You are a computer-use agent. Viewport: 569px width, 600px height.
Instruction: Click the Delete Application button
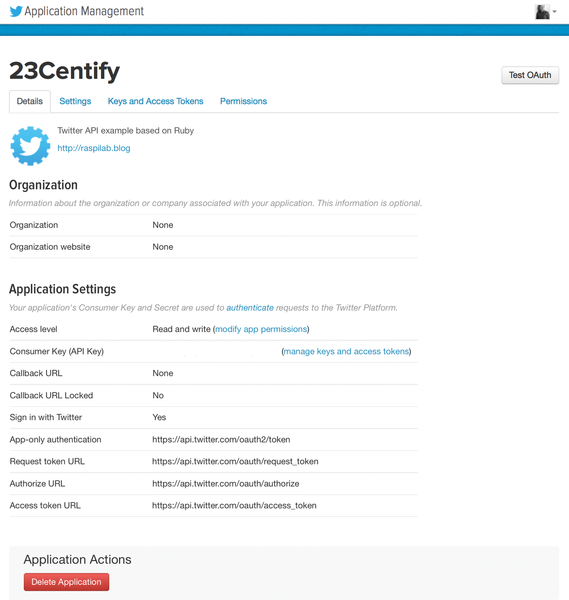click(x=67, y=582)
